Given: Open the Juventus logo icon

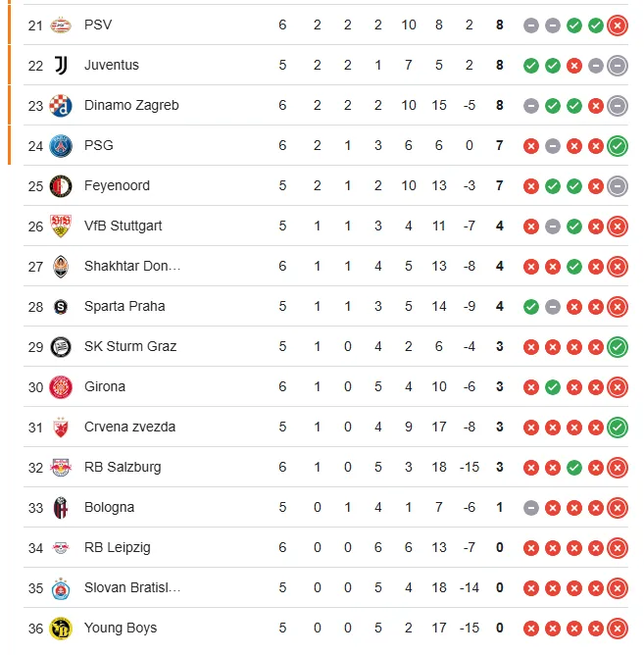Looking at the screenshot, I should click(x=61, y=66).
